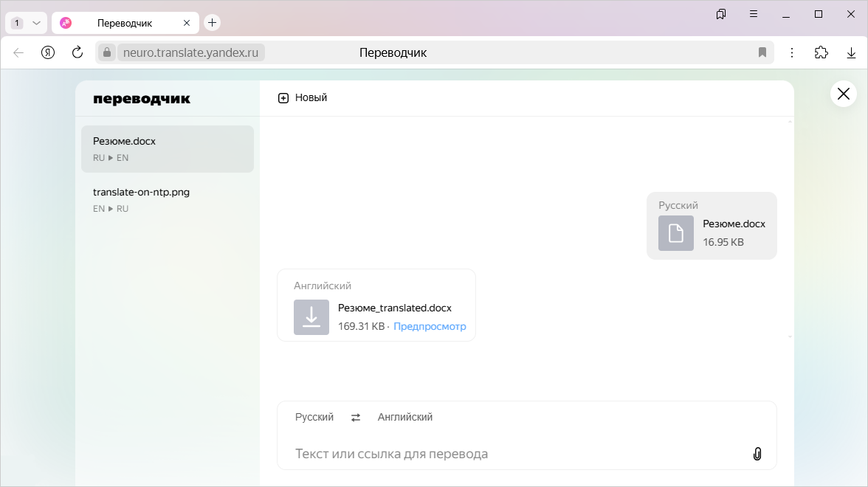Open Предпросмотр preview link
Image resolution: width=868 pixels, height=487 pixels.
click(x=430, y=326)
